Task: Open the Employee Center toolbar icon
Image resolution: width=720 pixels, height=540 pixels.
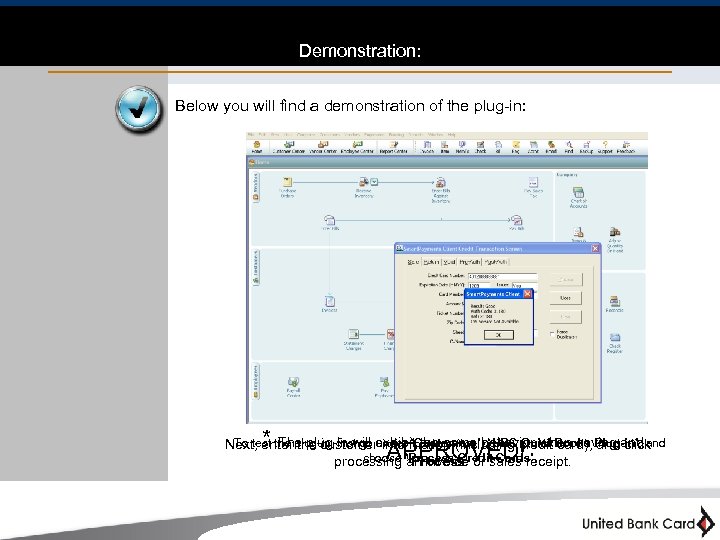Action: [357, 147]
